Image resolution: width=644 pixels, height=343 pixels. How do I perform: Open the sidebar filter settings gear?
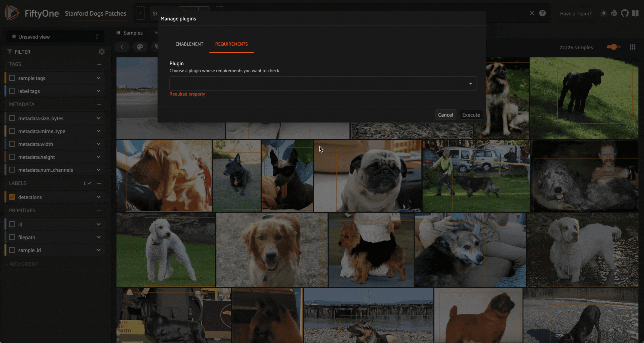coord(102,52)
